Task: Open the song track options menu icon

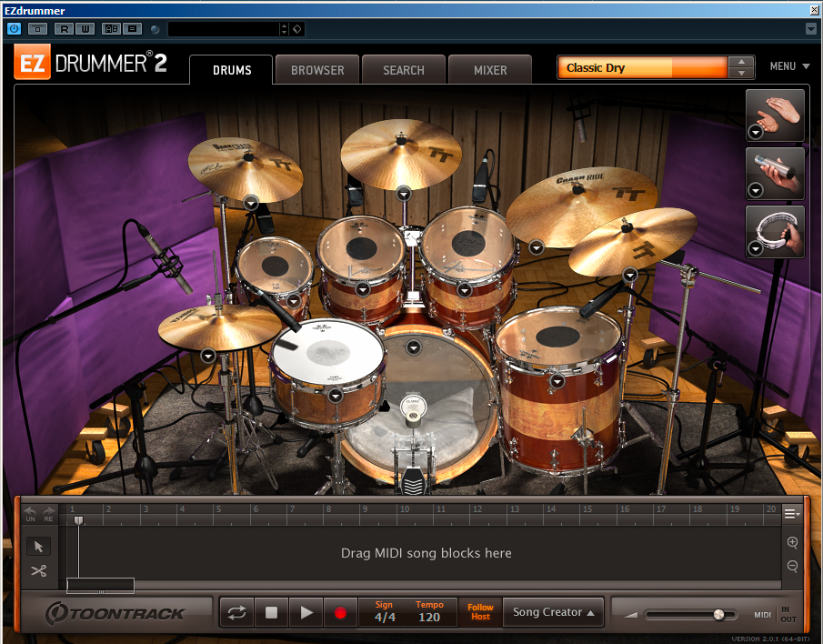Action: pos(791,513)
